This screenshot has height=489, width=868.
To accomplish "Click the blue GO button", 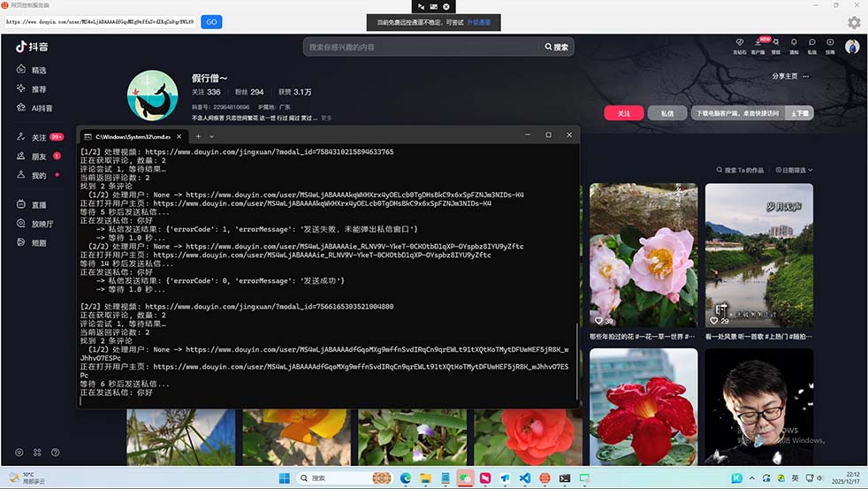I will tap(211, 22).
